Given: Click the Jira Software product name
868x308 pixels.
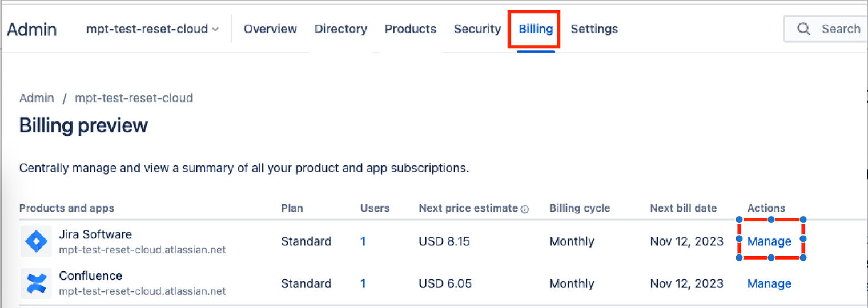Looking at the screenshot, I should pyautogui.click(x=95, y=234).
